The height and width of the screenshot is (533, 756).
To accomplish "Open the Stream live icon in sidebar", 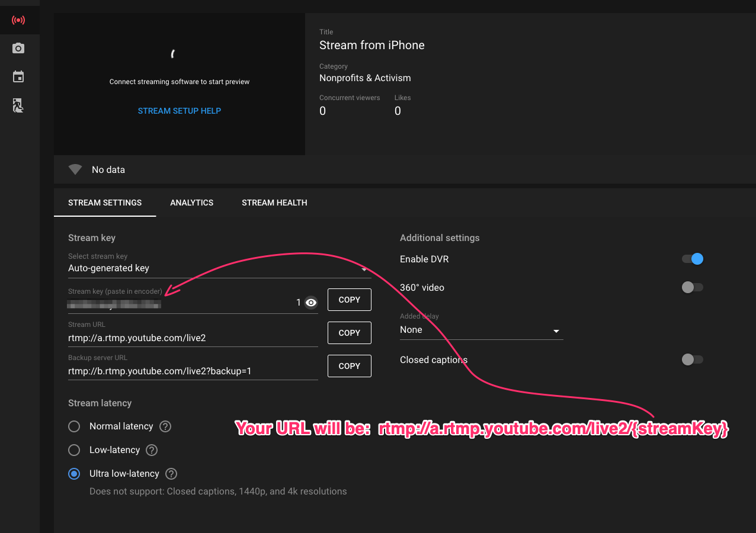I will [x=18, y=20].
